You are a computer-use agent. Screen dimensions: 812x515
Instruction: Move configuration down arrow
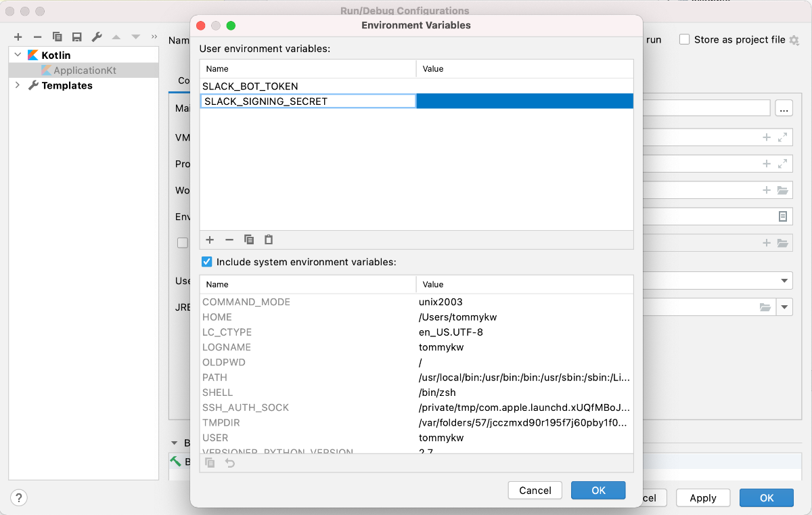(135, 37)
